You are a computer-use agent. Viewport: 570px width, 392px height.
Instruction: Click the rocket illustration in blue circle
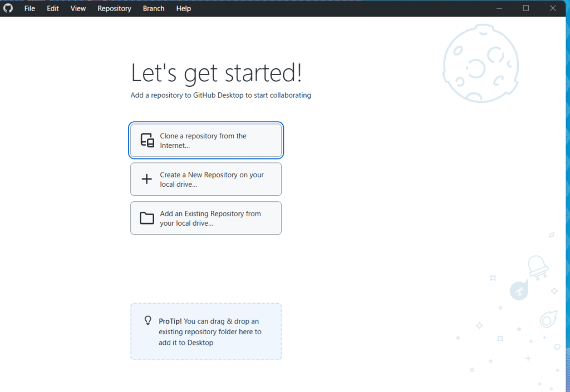point(519,290)
